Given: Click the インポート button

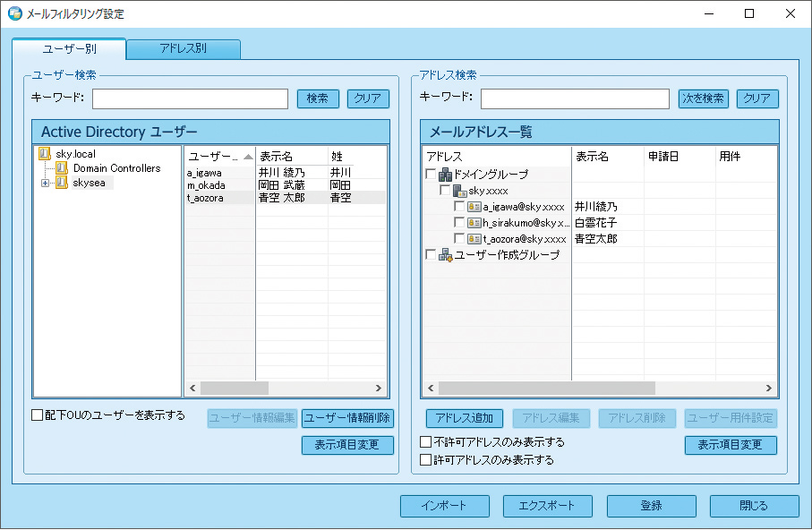Looking at the screenshot, I should coord(445,506).
